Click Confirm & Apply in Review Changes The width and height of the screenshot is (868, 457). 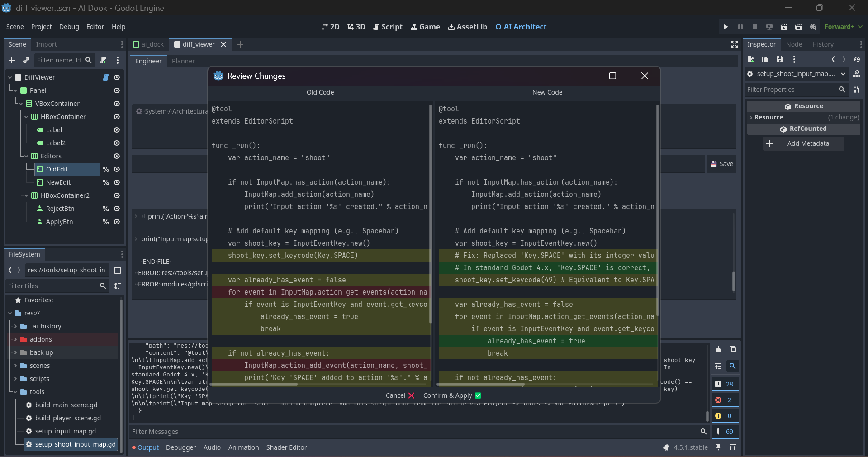452,395
